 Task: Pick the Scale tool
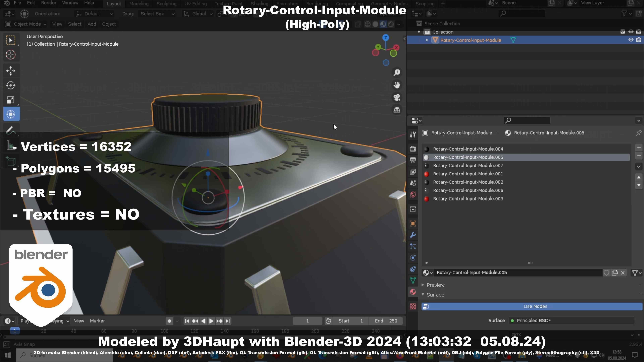[x=11, y=100]
